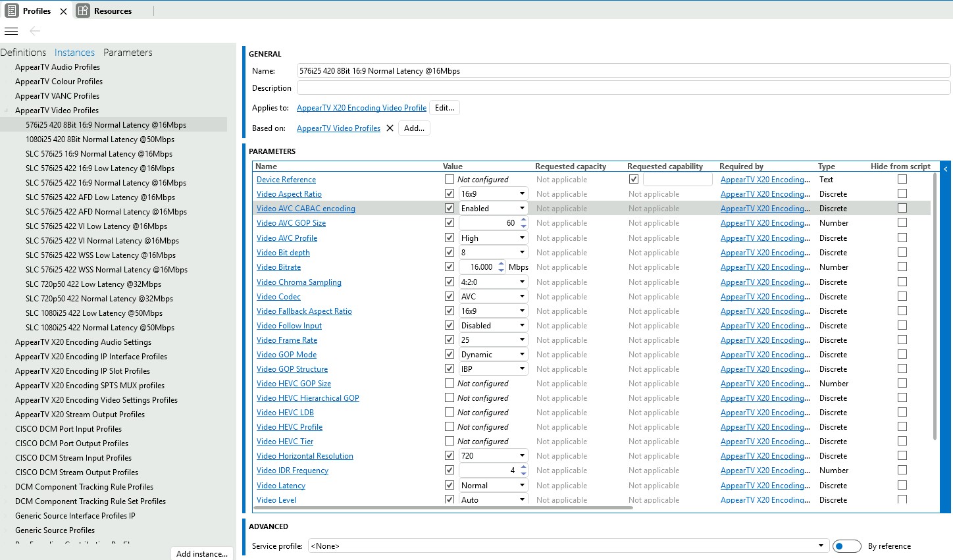This screenshot has width=953, height=560.
Task: Switch to the Definitions tab
Action: (x=23, y=53)
